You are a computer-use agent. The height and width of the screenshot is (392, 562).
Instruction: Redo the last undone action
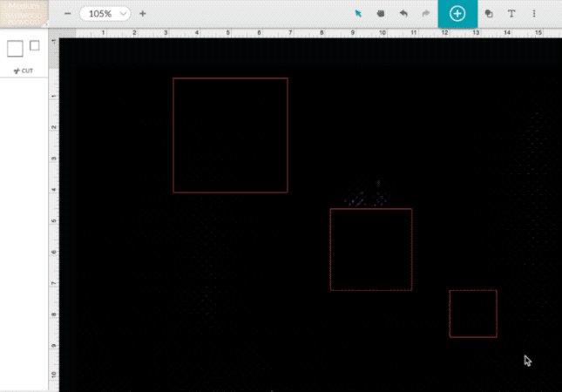pos(426,14)
